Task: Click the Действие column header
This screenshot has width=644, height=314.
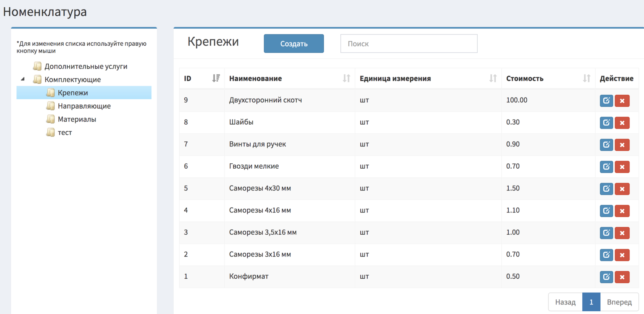Action: pos(616,79)
